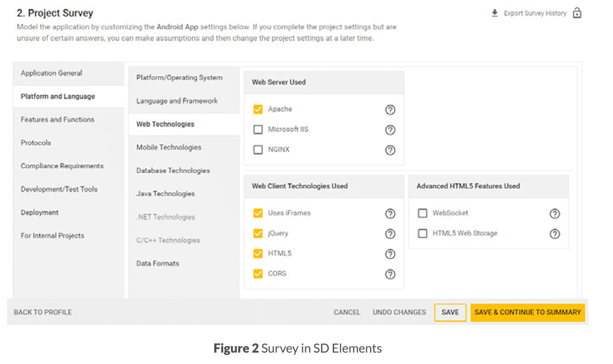The image size is (613, 364).
Task: Enable the HTML5 Web Storage checkbox
Action: coord(423,233)
